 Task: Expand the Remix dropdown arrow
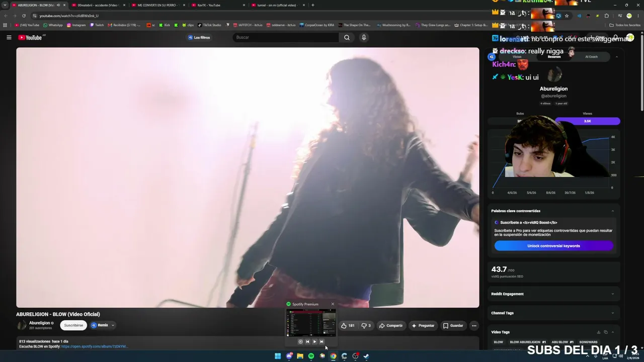click(113, 325)
